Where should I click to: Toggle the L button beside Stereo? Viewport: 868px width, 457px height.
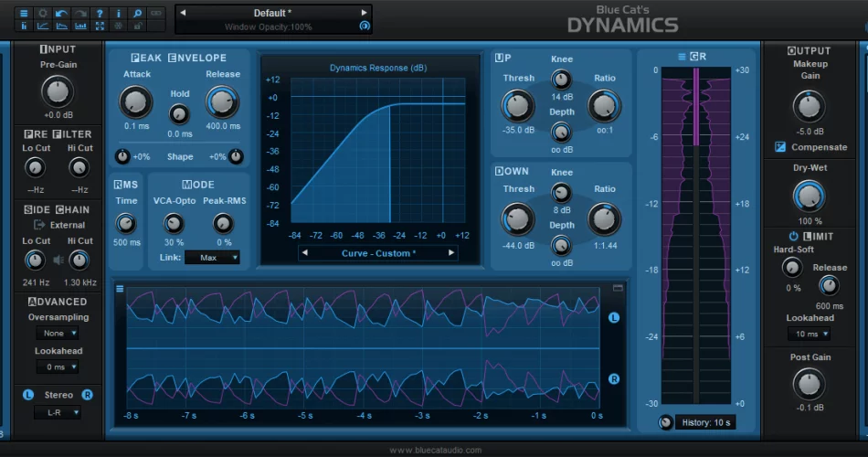pos(28,395)
